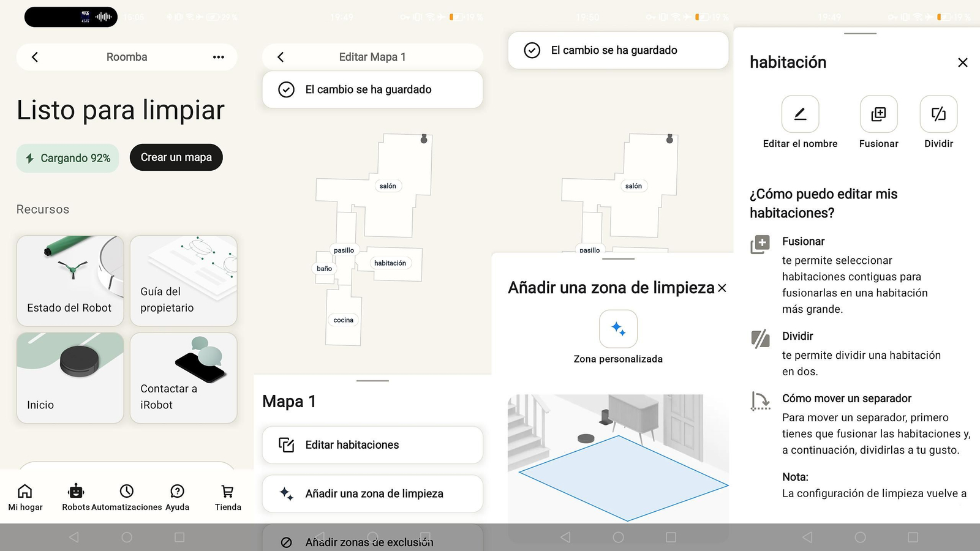Tap the sheet handle above Mapa 1
The height and width of the screenshot is (551, 980).
372,381
